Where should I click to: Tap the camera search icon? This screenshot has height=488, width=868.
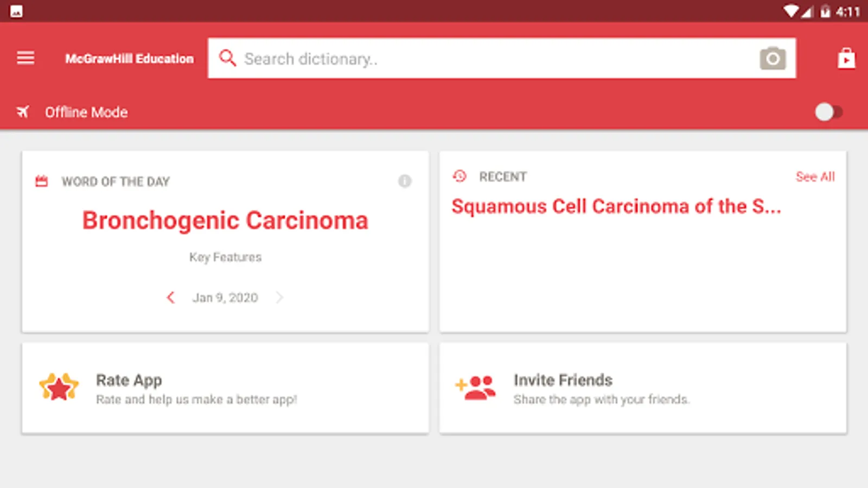coord(773,58)
